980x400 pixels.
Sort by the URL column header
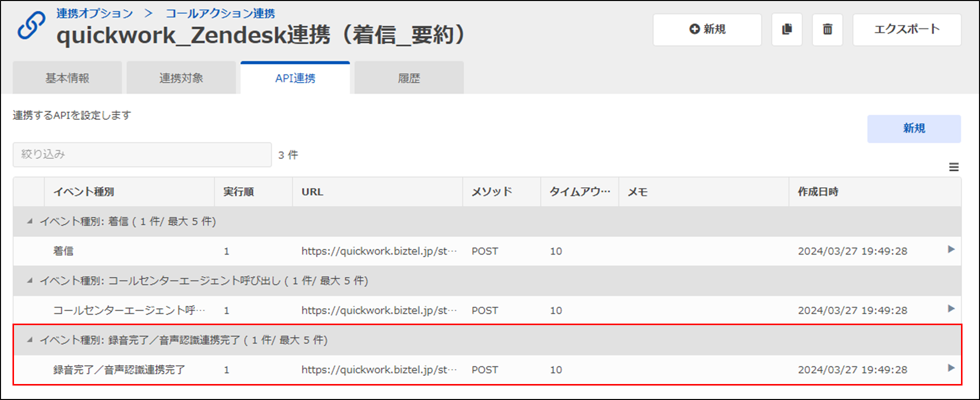(377, 192)
